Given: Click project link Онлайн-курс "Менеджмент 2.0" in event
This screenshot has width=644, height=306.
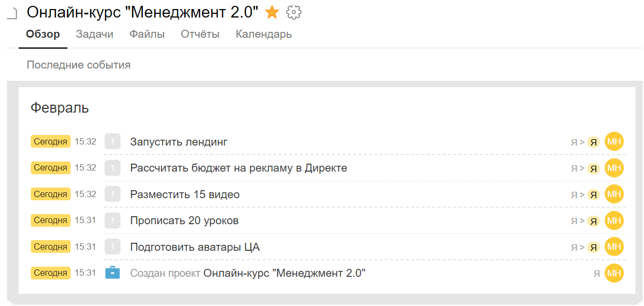Looking at the screenshot, I should [285, 273].
